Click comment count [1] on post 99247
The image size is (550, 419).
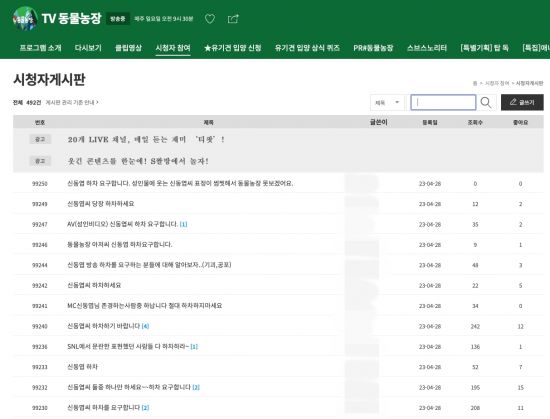pyautogui.click(x=183, y=224)
